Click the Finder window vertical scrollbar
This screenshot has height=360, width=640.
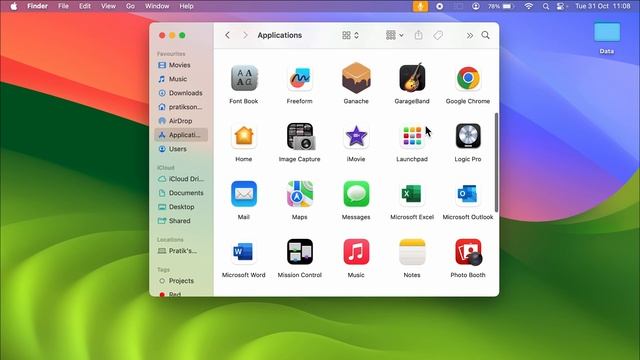pos(496,162)
